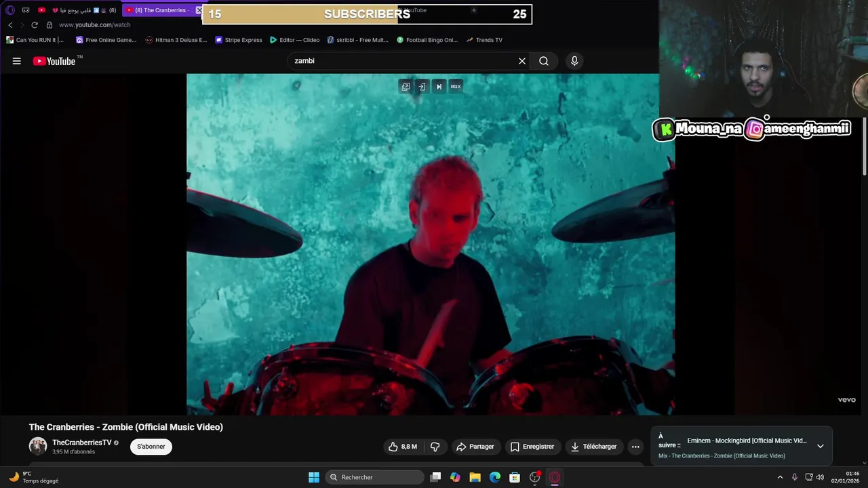Show hidden system tray icons chevron
This screenshot has height=488, width=868.
point(780,477)
